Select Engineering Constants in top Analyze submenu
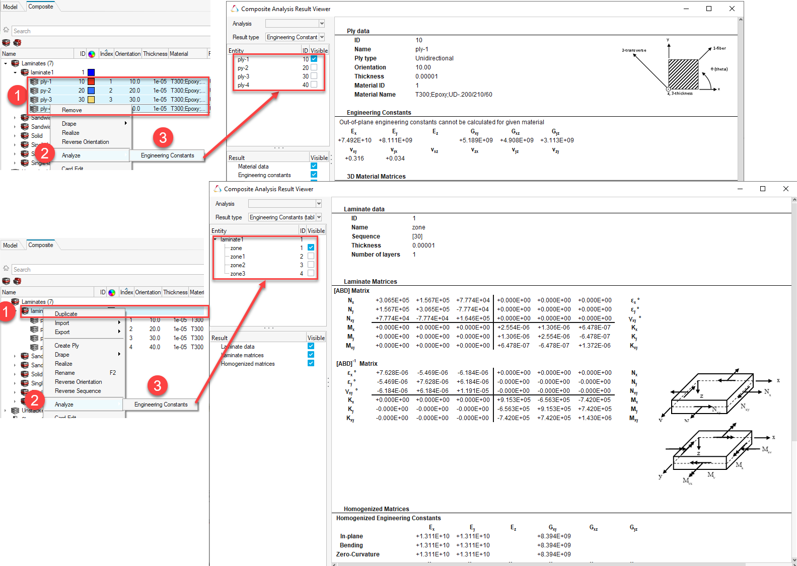The width and height of the screenshot is (797, 566). pyautogui.click(x=167, y=155)
